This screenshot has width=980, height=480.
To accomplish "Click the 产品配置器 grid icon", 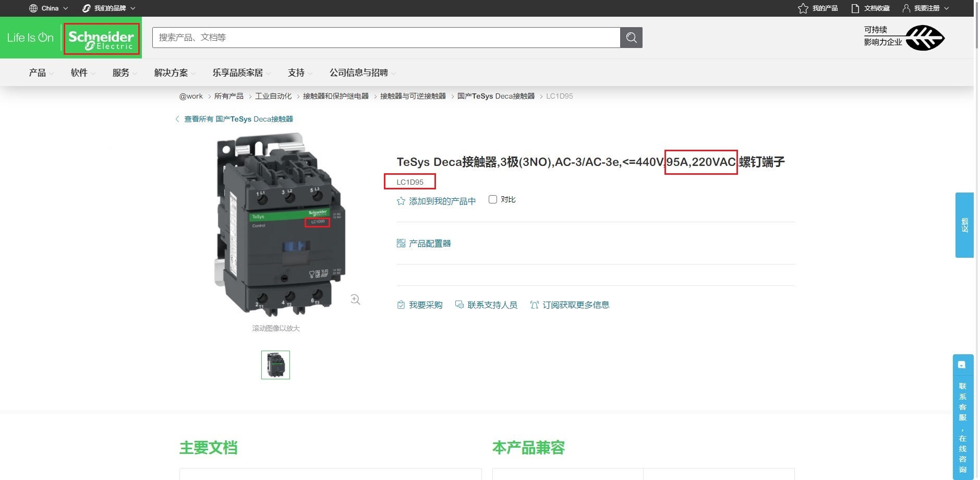I will 401,243.
